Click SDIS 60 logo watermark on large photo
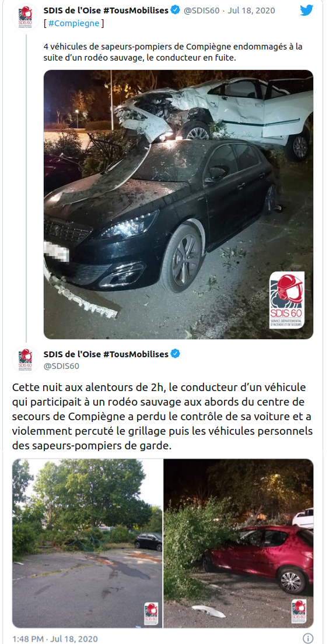This screenshot has width=329, height=644. coord(287,300)
